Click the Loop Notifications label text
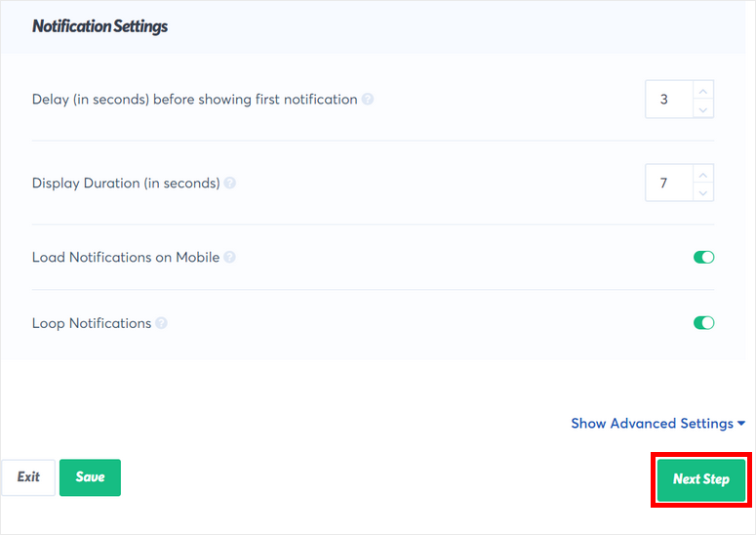 (x=92, y=323)
